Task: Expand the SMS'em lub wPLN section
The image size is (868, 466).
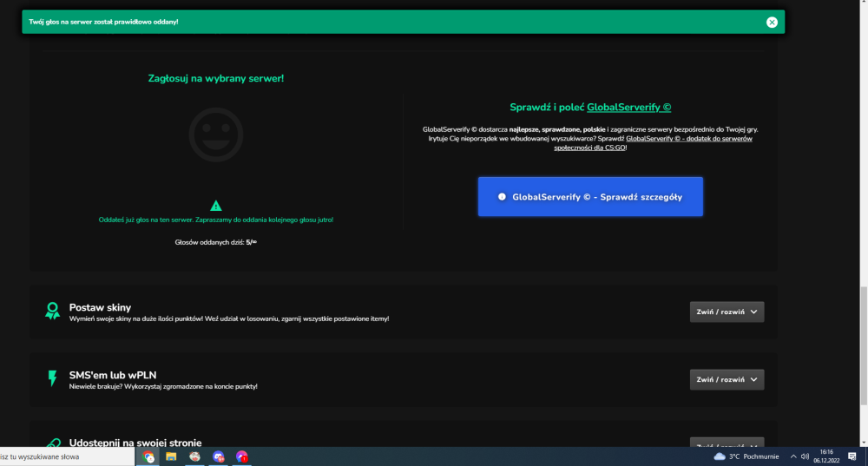Action: [x=727, y=380]
